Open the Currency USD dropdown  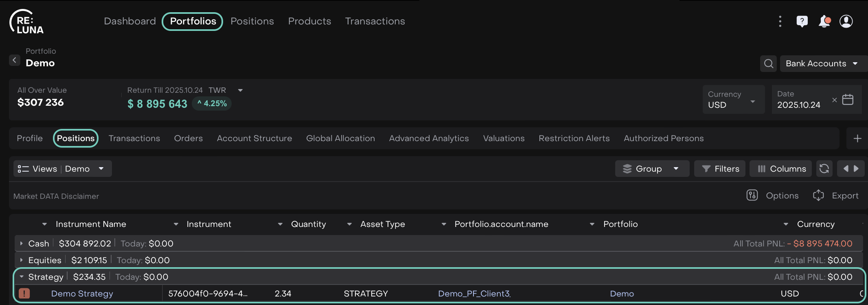point(733,100)
